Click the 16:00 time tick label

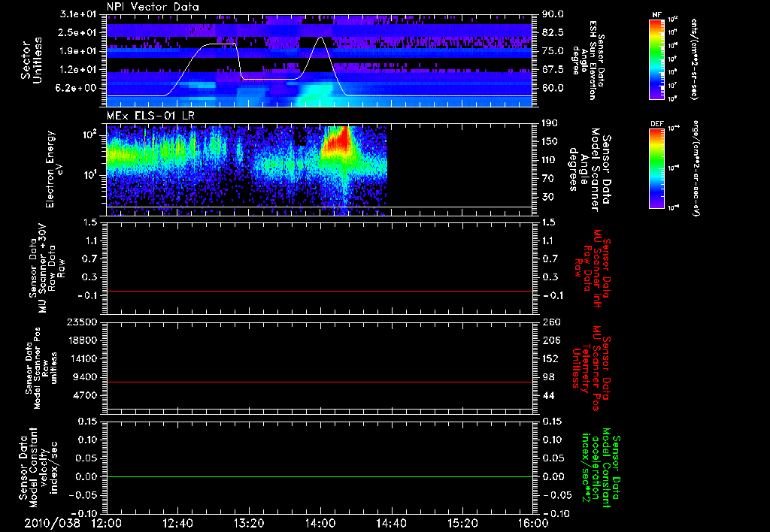coord(533,523)
